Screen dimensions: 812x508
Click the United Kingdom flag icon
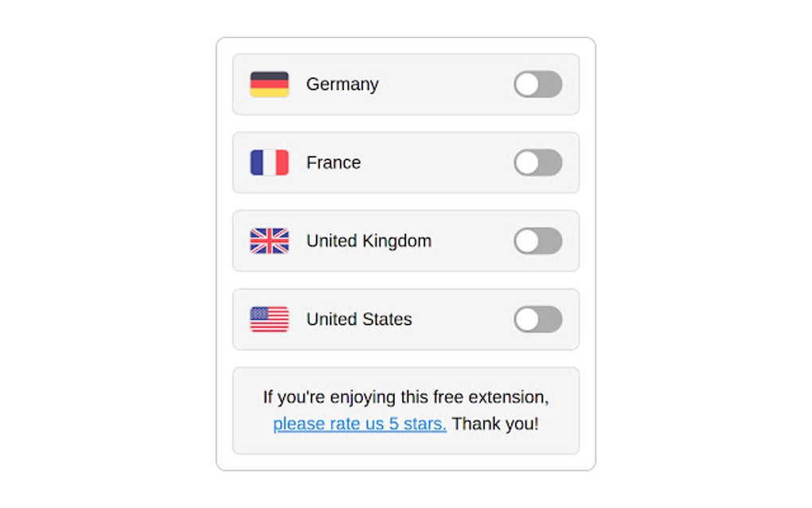click(269, 240)
